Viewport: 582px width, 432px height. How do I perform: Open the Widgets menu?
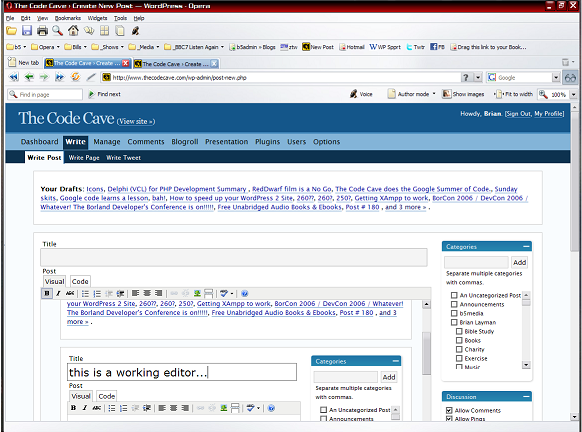(97, 18)
